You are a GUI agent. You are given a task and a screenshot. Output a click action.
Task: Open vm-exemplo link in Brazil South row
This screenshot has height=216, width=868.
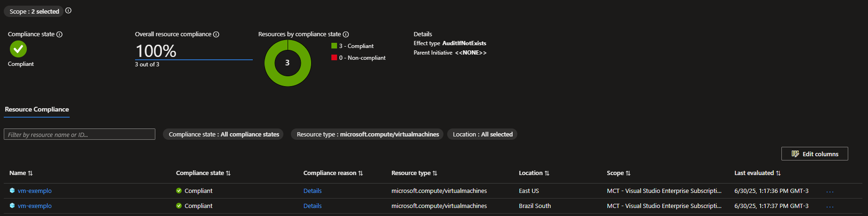[x=35, y=206]
